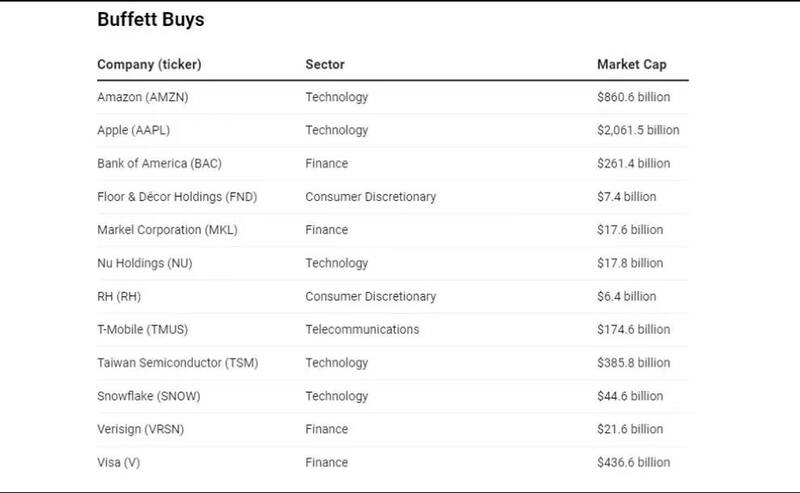Select the RH (RH) company cell

119,296
